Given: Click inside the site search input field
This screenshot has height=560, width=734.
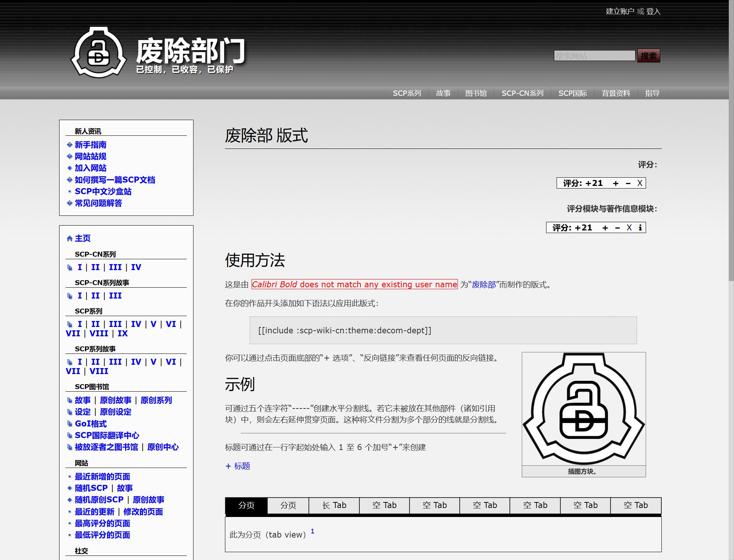Looking at the screenshot, I should (594, 55).
